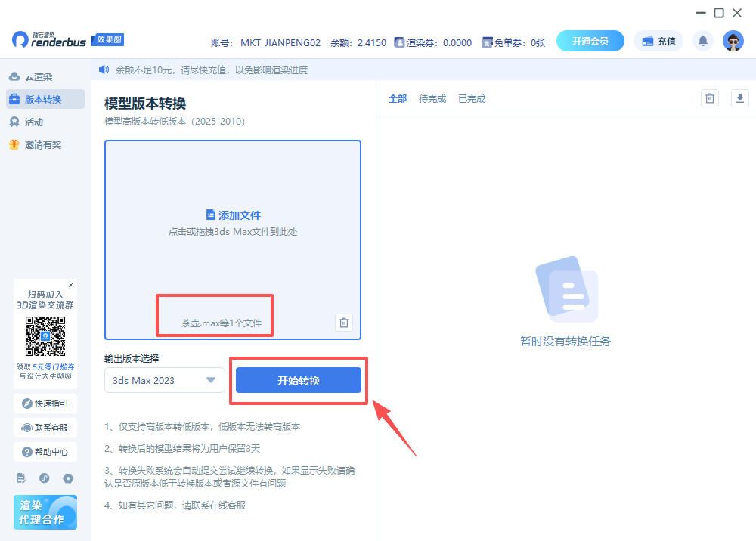Click the download icon above task list

tap(739, 98)
